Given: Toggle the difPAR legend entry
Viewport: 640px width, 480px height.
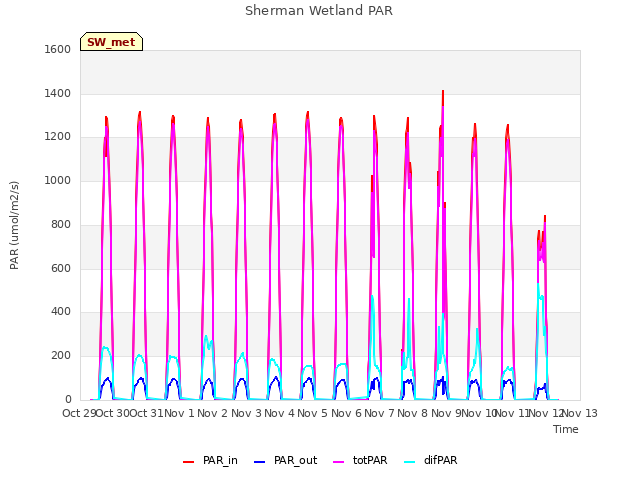Looking at the screenshot, I should [x=431, y=461].
